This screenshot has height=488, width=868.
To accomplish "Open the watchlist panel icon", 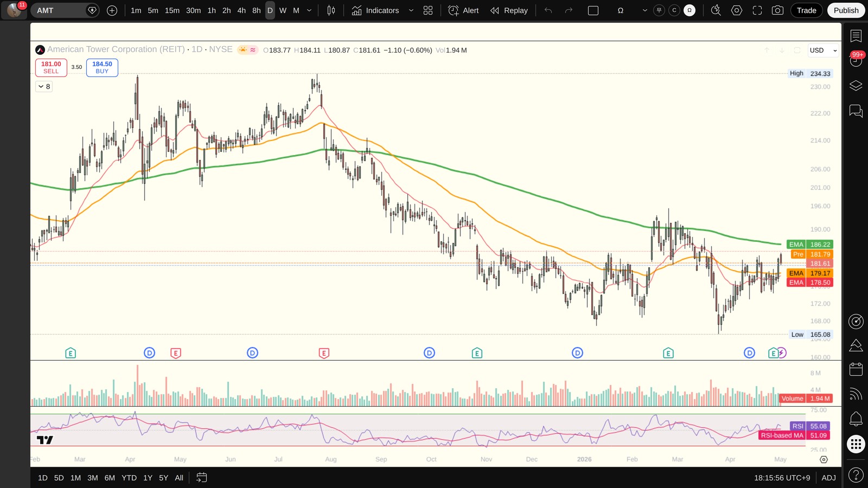I will tap(856, 36).
